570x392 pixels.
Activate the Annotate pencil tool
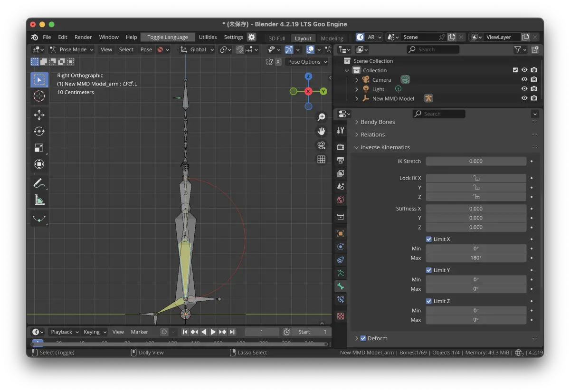pos(39,183)
